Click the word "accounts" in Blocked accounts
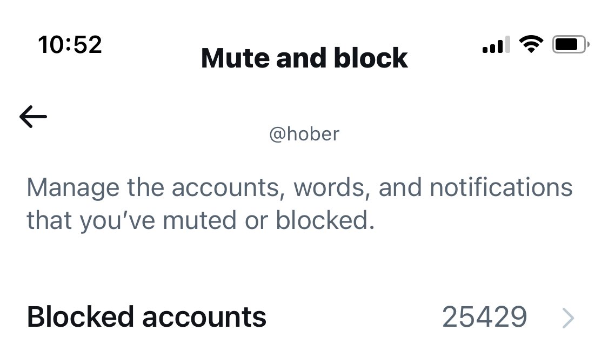Screen dimensions: 608x364 [x=204, y=317]
